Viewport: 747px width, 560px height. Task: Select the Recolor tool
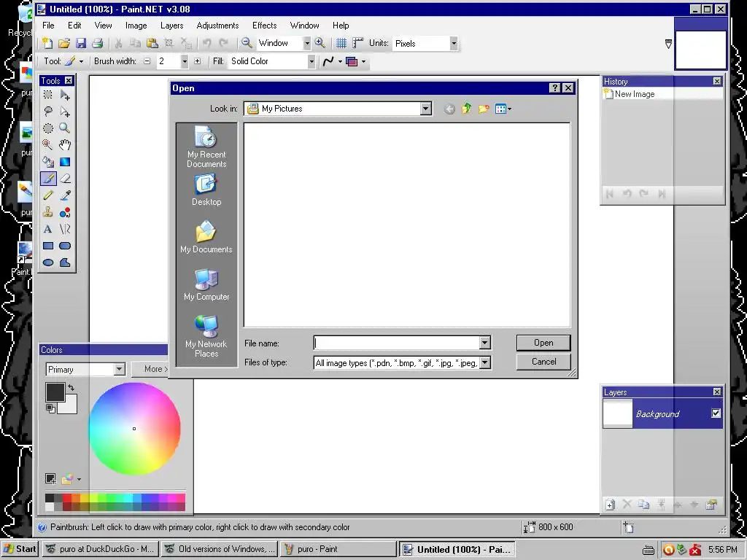[x=65, y=212]
